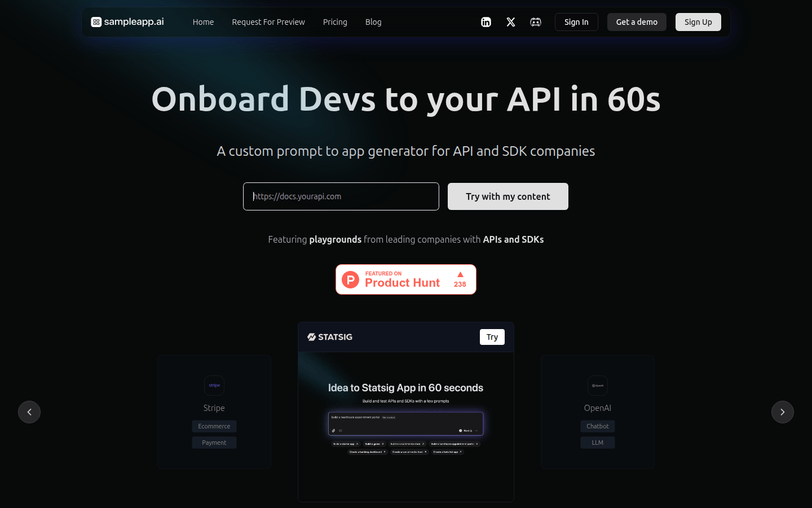
Task: Go to previous carousel slide
Action: pyautogui.click(x=29, y=412)
